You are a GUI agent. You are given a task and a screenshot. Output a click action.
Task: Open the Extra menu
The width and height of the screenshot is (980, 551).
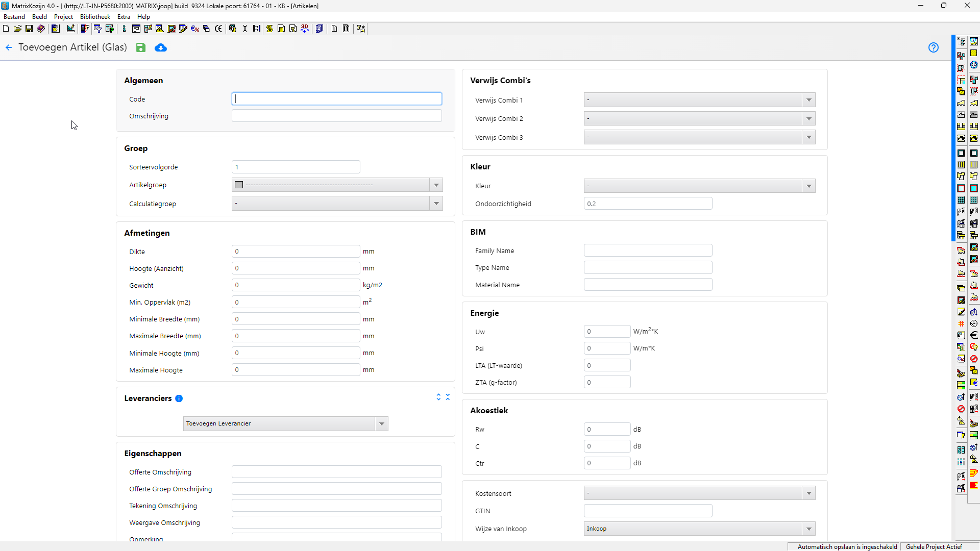pos(124,16)
